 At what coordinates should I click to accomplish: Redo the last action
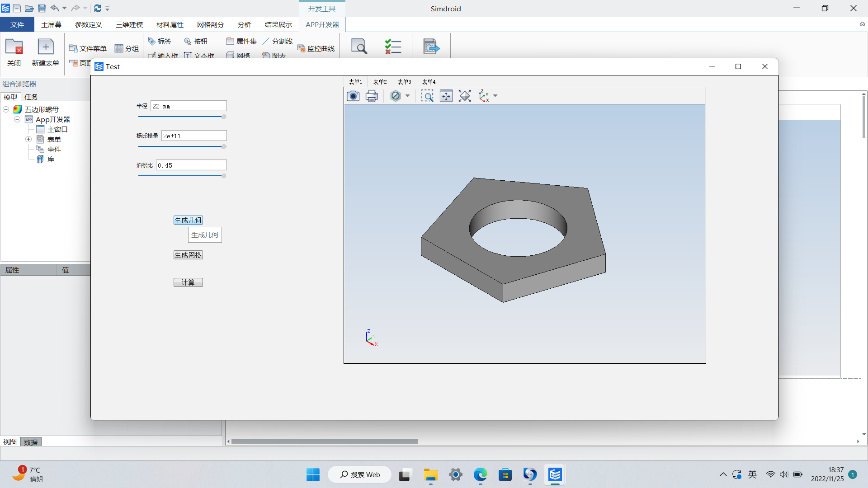(x=75, y=8)
